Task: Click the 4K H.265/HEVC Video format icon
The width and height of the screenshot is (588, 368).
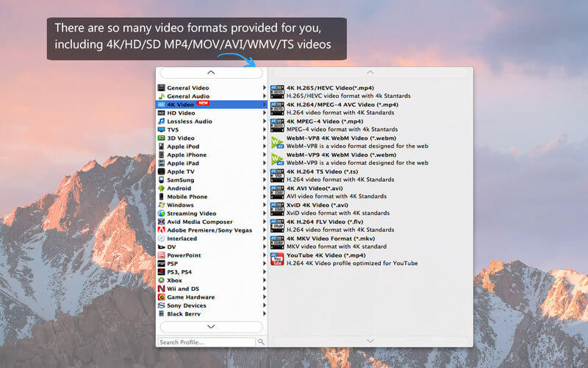Action: click(277, 91)
